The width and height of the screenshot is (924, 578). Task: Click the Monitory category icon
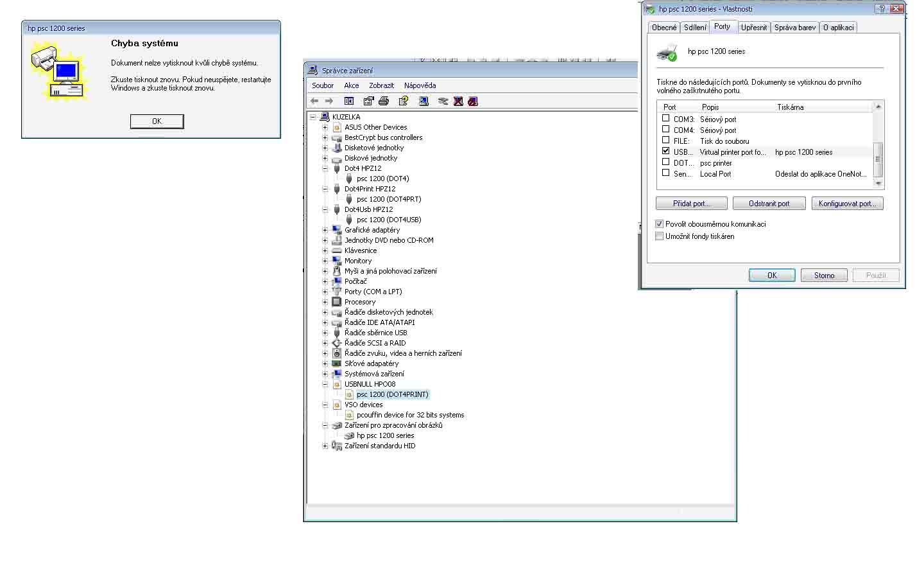tap(337, 261)
